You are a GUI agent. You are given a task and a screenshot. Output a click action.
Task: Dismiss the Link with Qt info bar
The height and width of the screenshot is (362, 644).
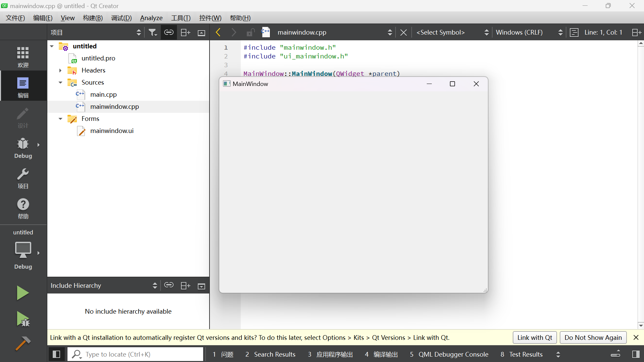[x=636, y=337]
